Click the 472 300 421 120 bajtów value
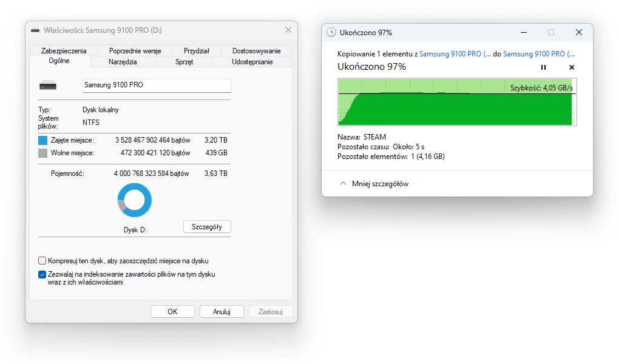This screenshot has width=619, height=364. (x=155, y=153)
